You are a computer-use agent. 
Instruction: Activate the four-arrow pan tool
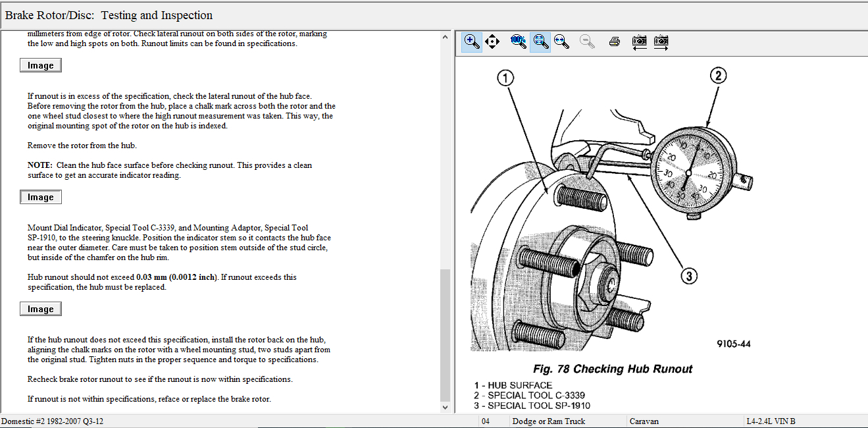point(492,42)
